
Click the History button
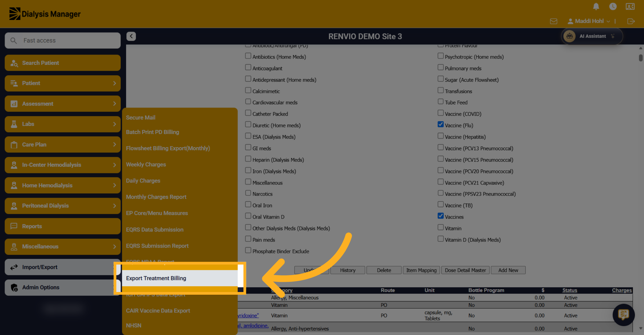click(x=348, y=270)
